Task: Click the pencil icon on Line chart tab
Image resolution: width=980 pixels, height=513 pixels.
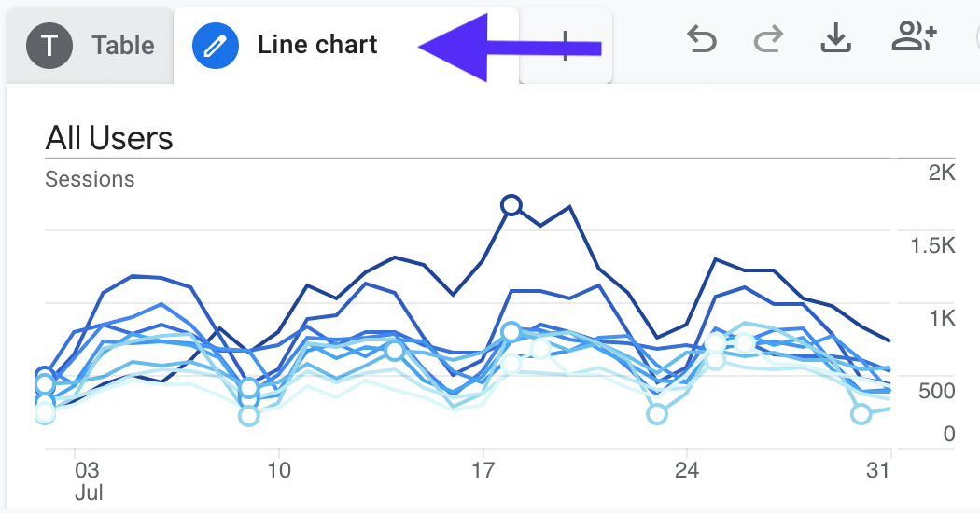Action: [x=216, y=45]
